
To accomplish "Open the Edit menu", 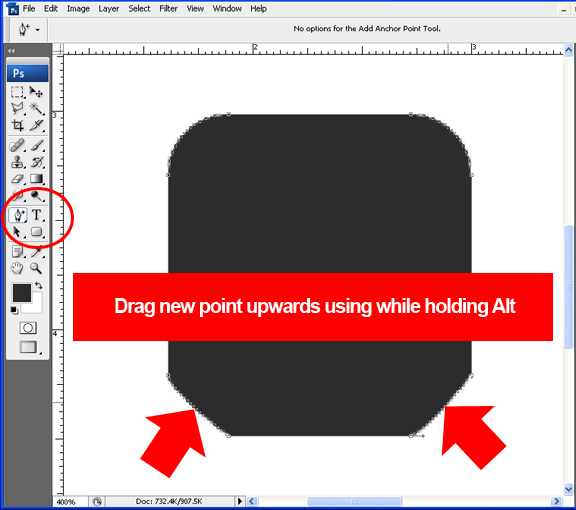I will pos(51,8).
